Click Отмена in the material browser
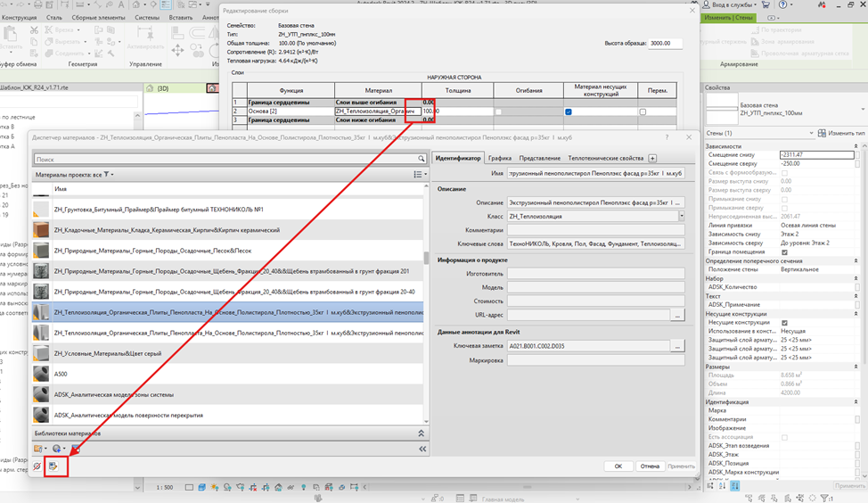Screen dimensions: 868x503 [x=650, y=466]
